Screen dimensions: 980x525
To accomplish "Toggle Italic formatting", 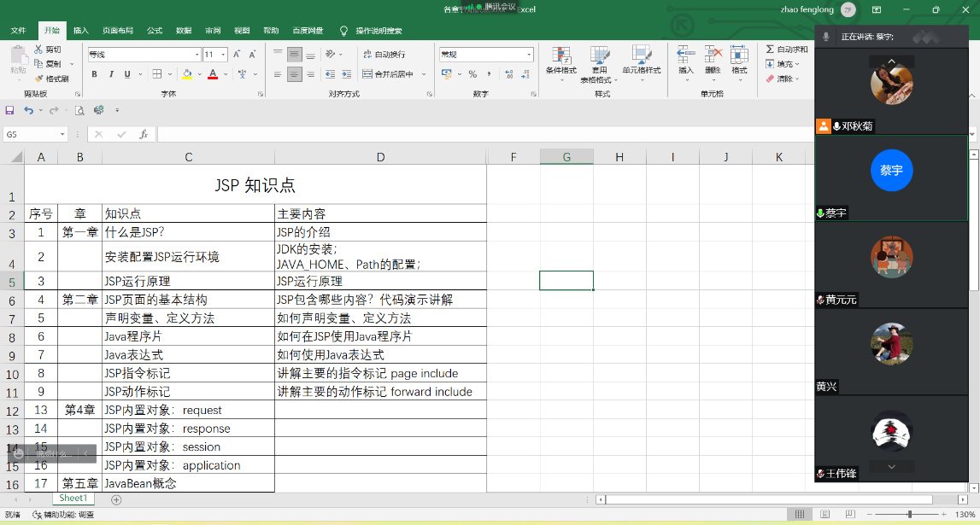I will (x=110, y=74).
